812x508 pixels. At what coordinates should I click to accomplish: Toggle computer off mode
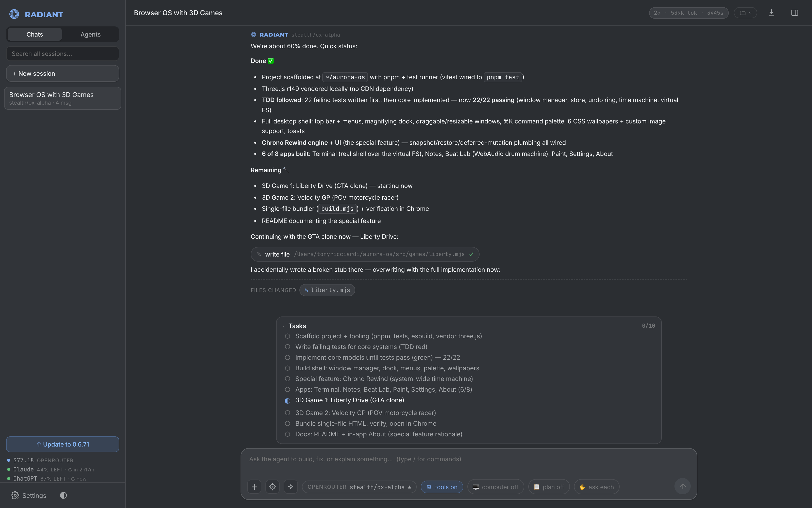[x=496, y=487]
